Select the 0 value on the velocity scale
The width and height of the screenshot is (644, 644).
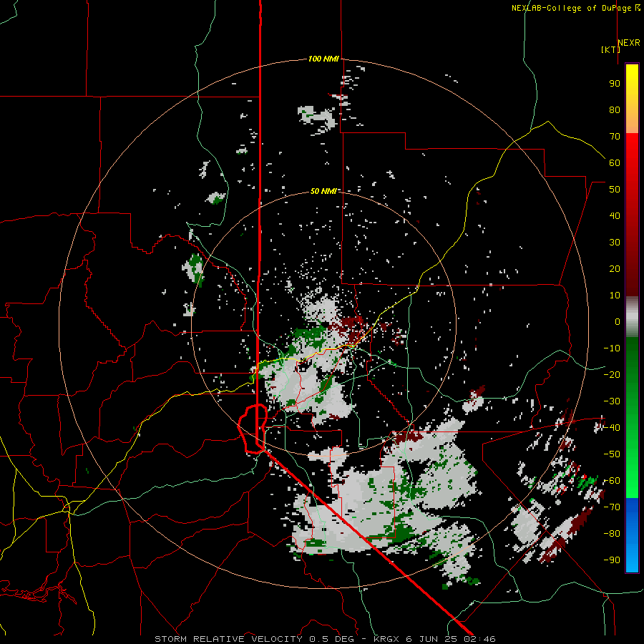coord(618,321)
